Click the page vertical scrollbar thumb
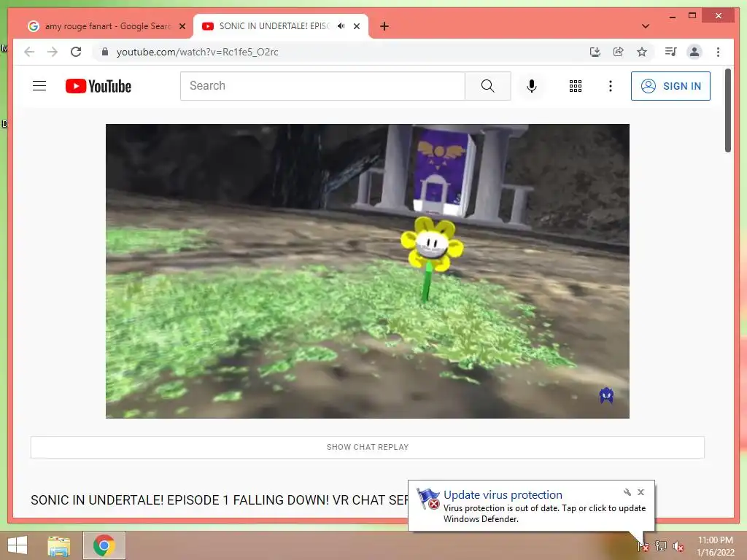 (728, 111)
